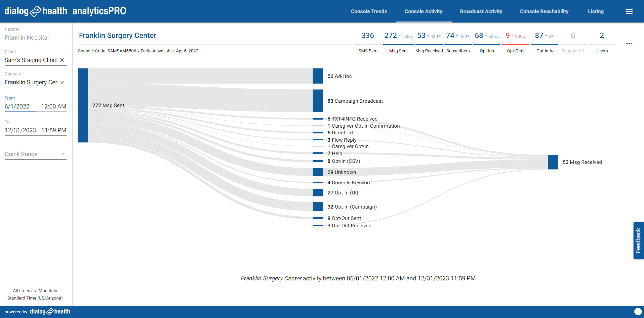The height and width of the screenshot is (318, 644).
Task: Click the info icon in footer
Action: (x=638, y=312)
